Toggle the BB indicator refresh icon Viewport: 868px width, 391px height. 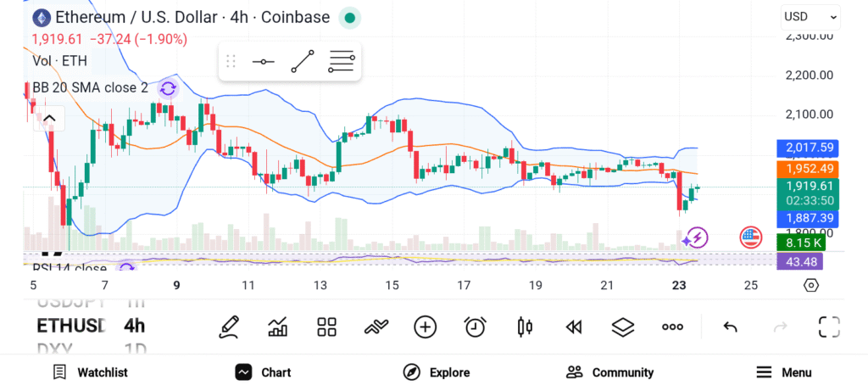[x=168, y=87]
